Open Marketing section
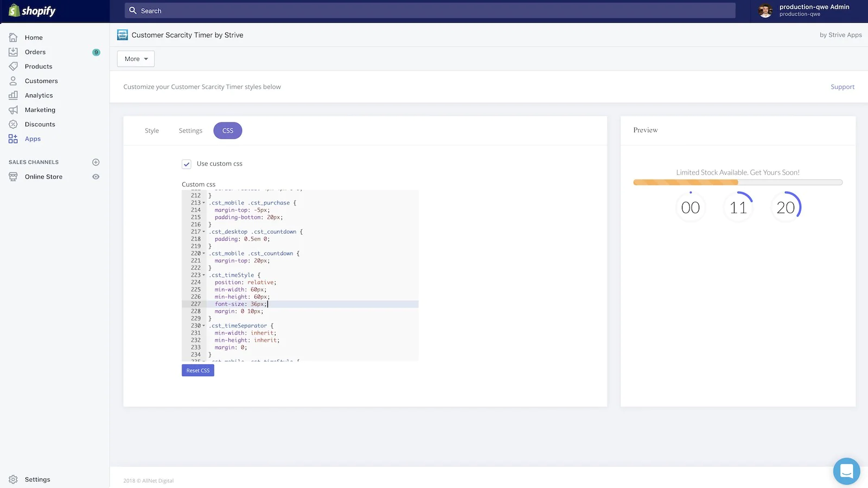This screenshot has height=488, width=868. 40,110
